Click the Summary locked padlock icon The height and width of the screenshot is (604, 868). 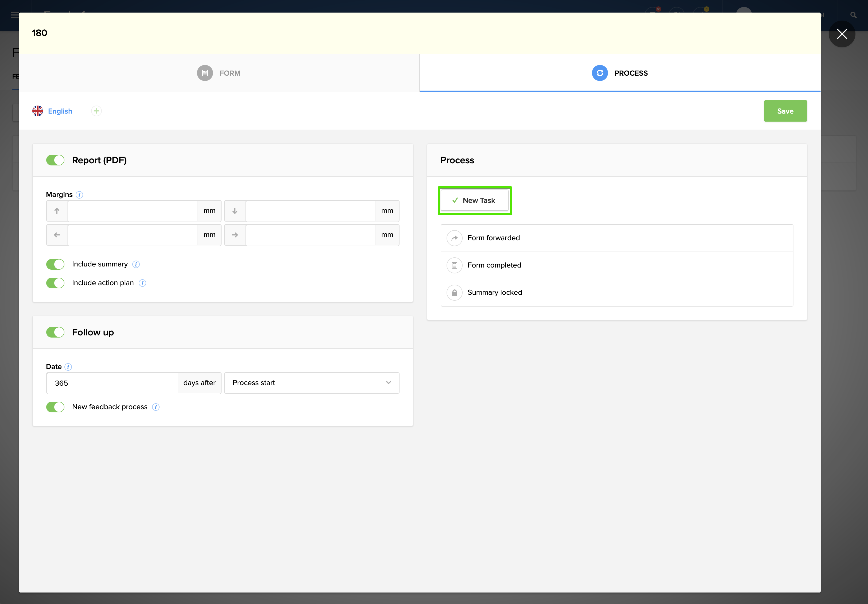(x=454, y=293)
